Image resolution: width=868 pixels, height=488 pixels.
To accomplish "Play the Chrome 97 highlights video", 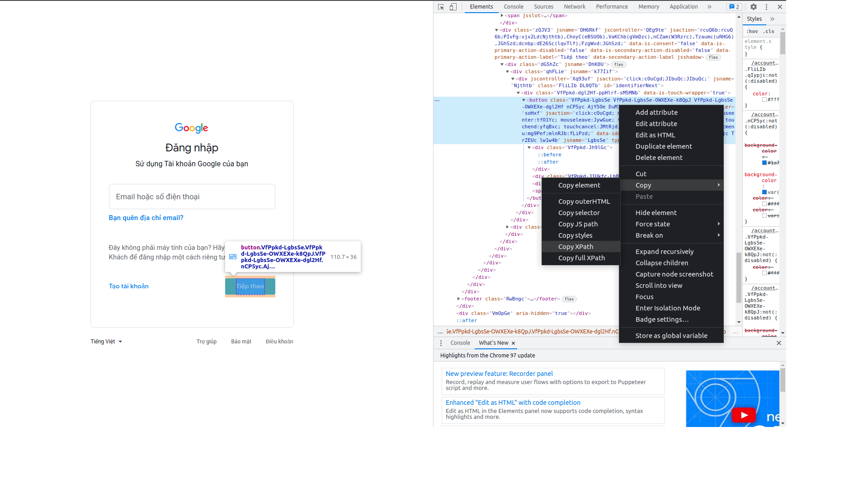I will click(x=744, y=414).
